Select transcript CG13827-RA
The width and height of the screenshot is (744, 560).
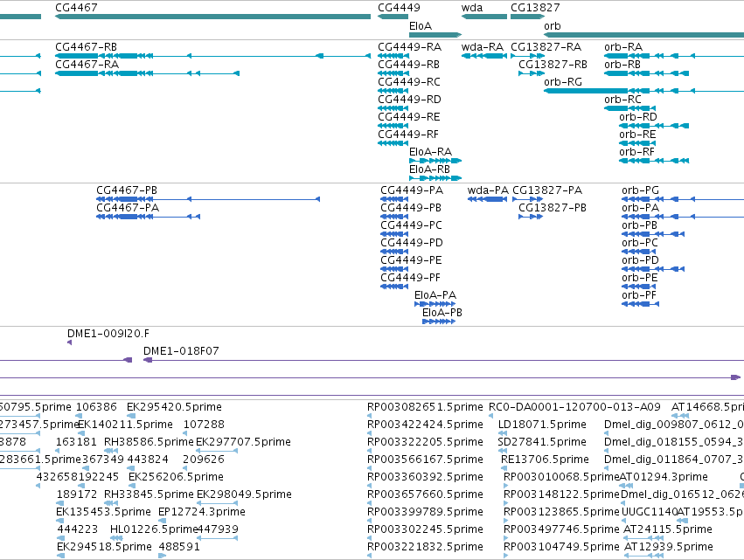tap(528, 56)
